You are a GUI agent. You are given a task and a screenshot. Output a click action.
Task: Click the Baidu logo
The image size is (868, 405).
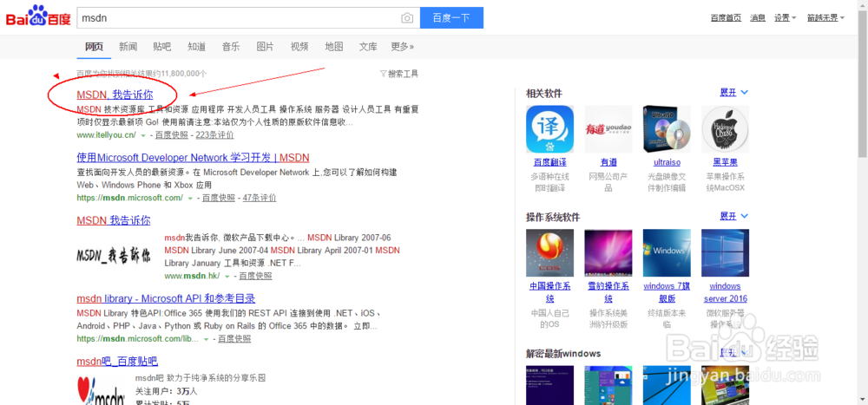click(x=38, y=16)
